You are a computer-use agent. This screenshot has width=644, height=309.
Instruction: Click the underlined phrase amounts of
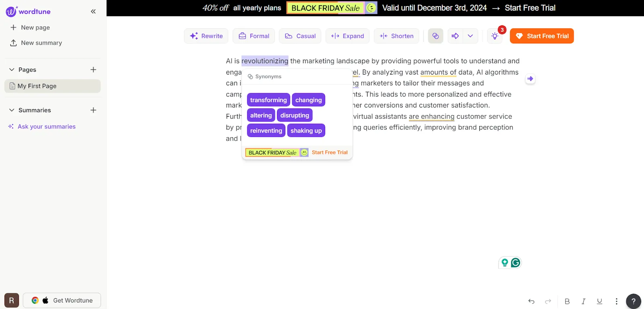[438, 72]
